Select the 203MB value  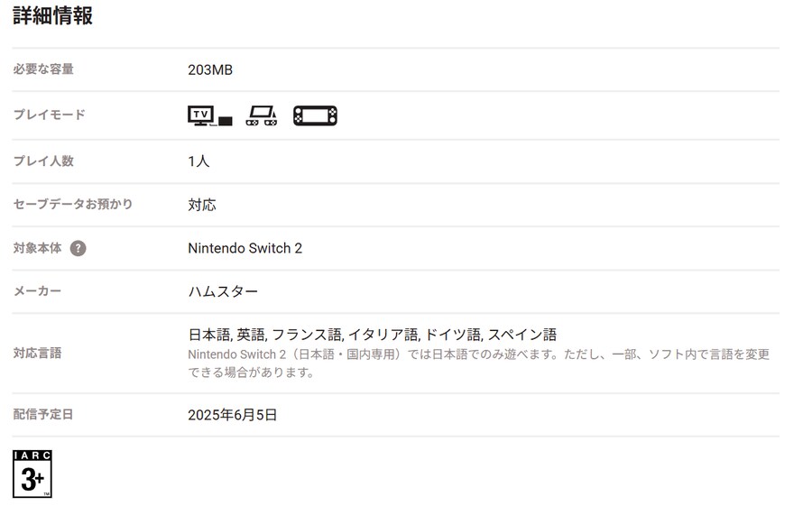click(210, 70)
